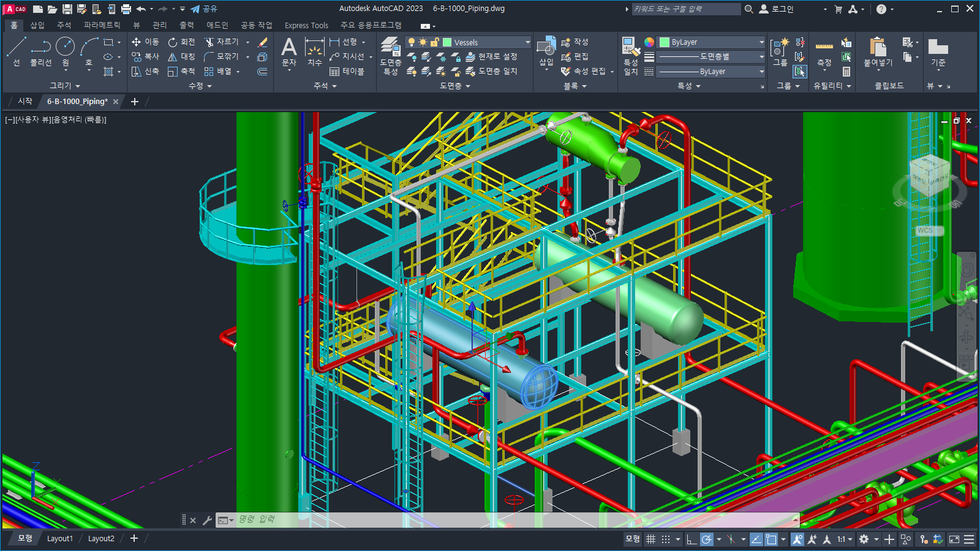Activate the Rotate (회전) tool
Screen dimensions: 980x551
pos(181,42)
